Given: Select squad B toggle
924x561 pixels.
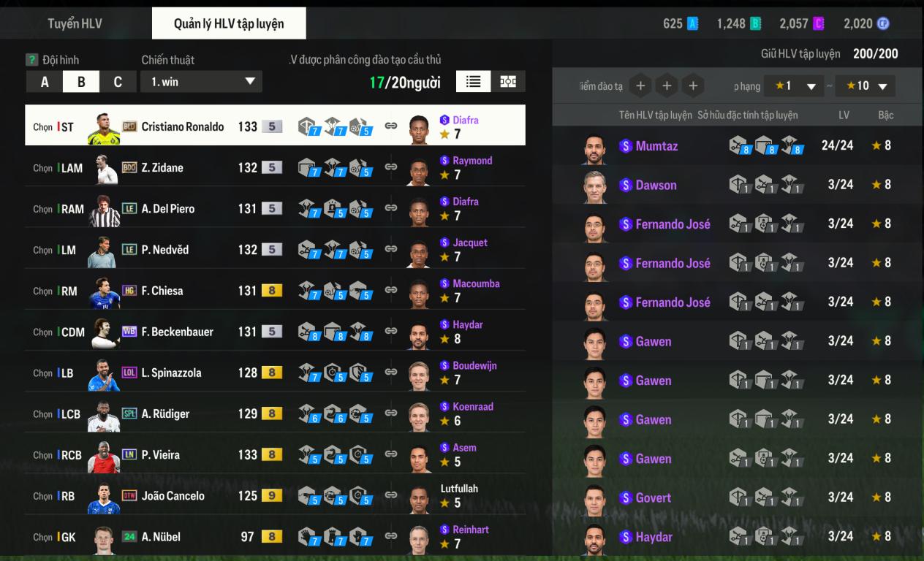Looking at the screenshot, I should click(x=81, y=82).
